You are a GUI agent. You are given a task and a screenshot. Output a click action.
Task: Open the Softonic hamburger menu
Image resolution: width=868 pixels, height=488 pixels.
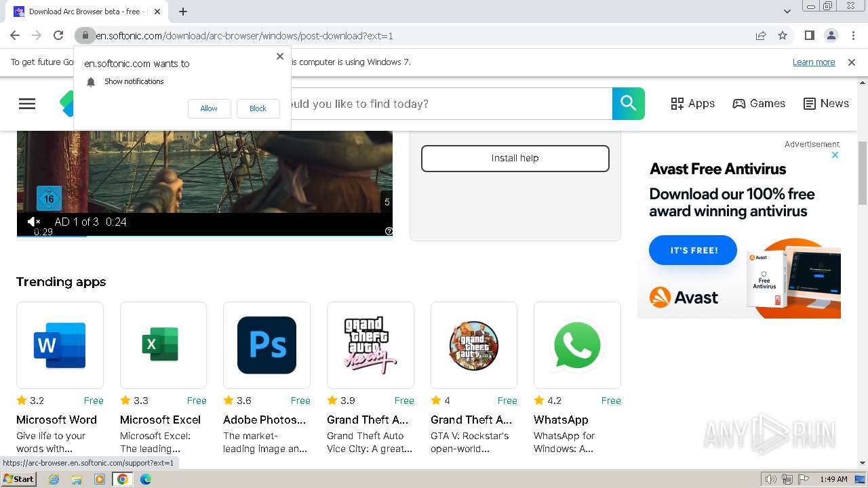pos(27,104)
